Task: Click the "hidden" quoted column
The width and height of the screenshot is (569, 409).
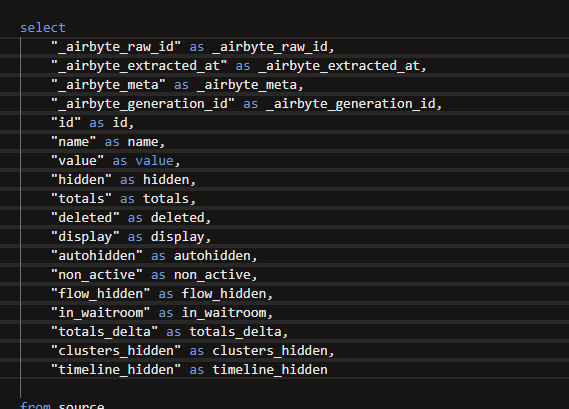Action: pos(81,180)
